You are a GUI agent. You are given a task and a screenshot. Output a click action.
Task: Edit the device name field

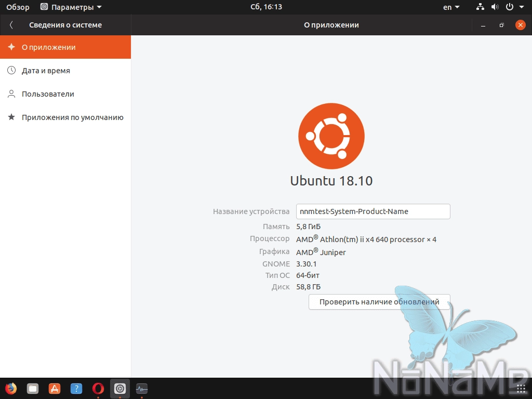[373, 211]
